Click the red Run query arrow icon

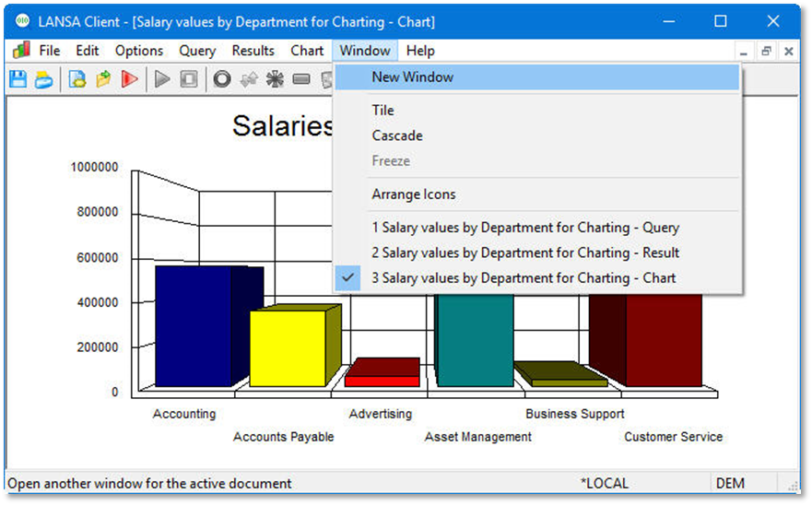point(129,79)
